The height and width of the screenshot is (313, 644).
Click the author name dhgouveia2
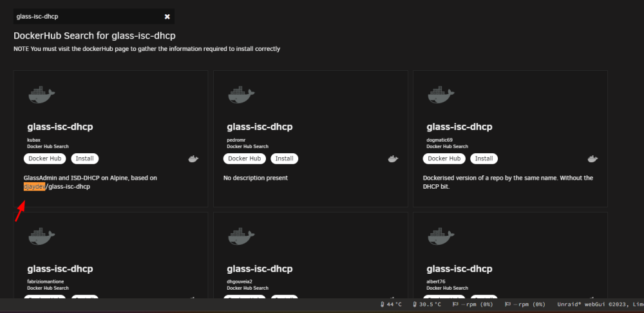pyautogui.click(x=240, y=282)
